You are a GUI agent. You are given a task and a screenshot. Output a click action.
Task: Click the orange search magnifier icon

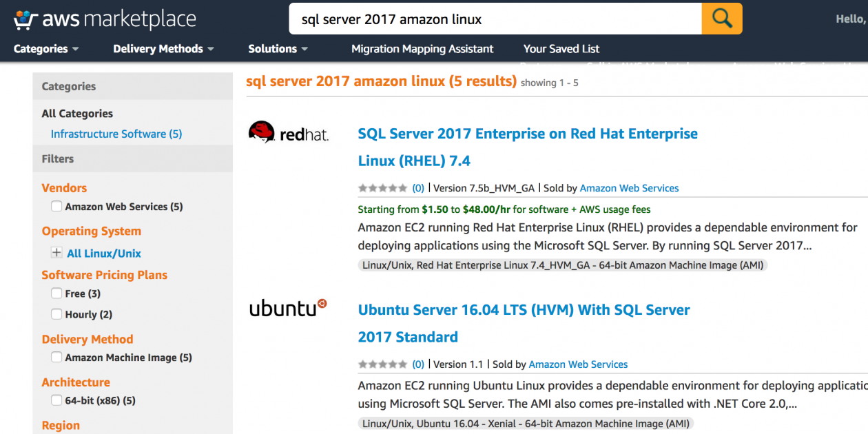pyautogui.click(x=721, y=18)
